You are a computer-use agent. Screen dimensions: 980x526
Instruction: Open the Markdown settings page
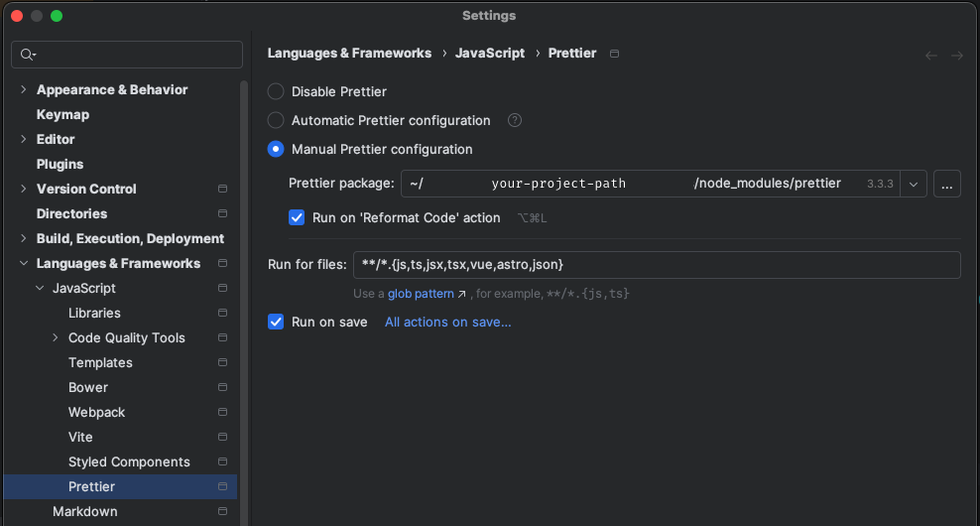click(85, 512)
